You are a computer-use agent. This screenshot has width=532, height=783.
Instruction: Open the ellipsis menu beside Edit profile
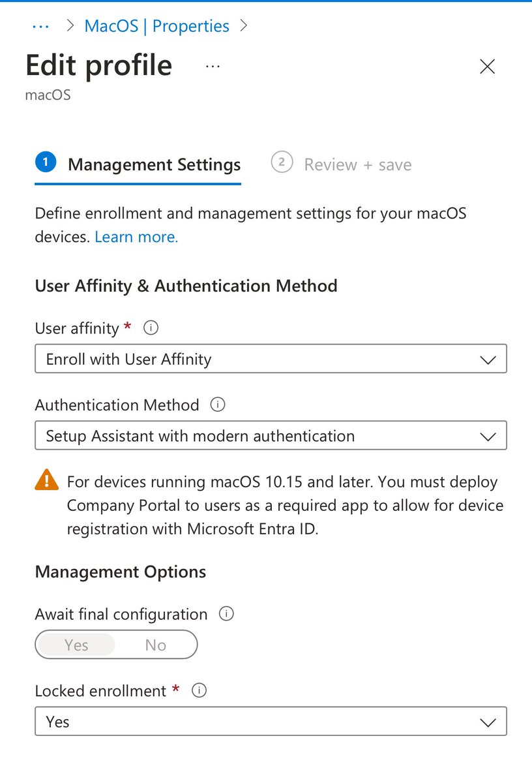click(213, 67)
